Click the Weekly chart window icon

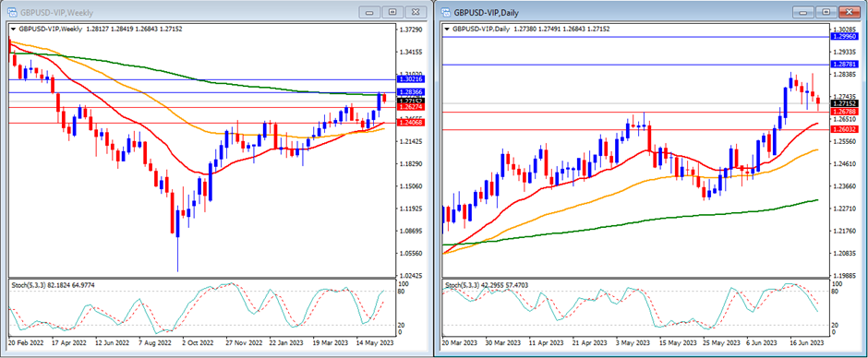pos(12,12)
